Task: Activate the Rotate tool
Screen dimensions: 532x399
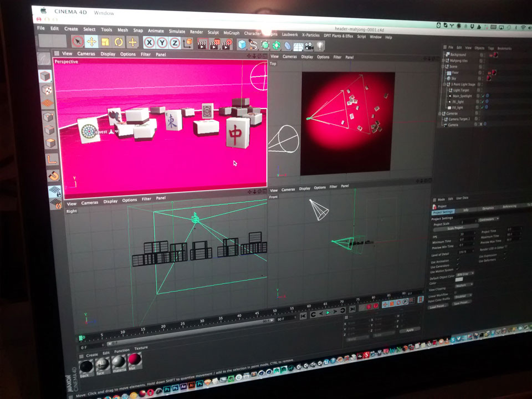Action: pyautogui.click(x=119, y=42)
